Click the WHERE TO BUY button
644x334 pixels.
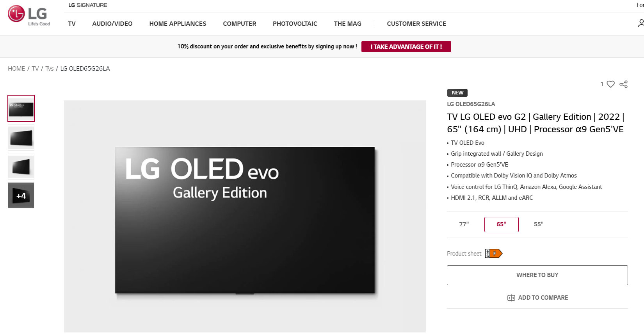click(x=537, y=275)
